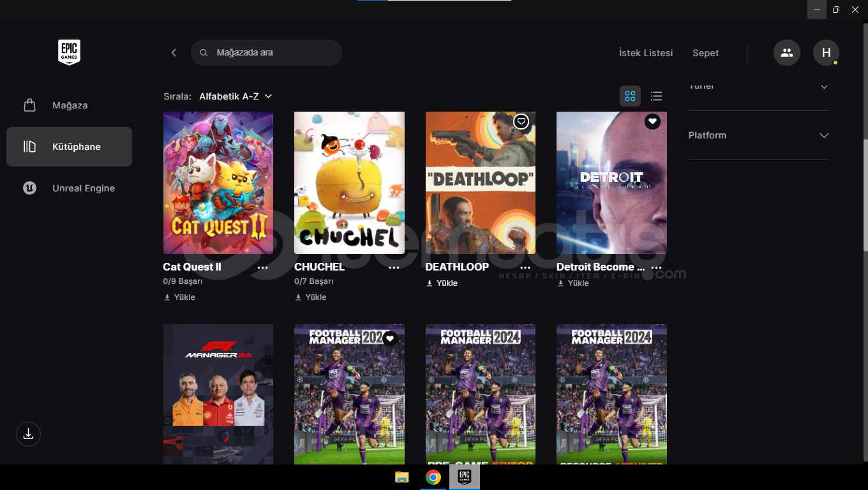Expand the Türler filter chevron

click(824, 86)
